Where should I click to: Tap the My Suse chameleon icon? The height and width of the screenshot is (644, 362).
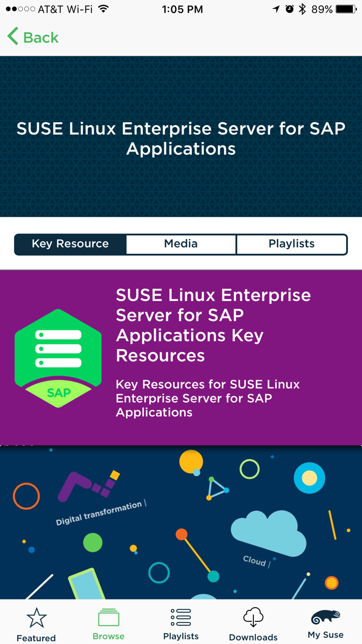click(x=325, y=618)
